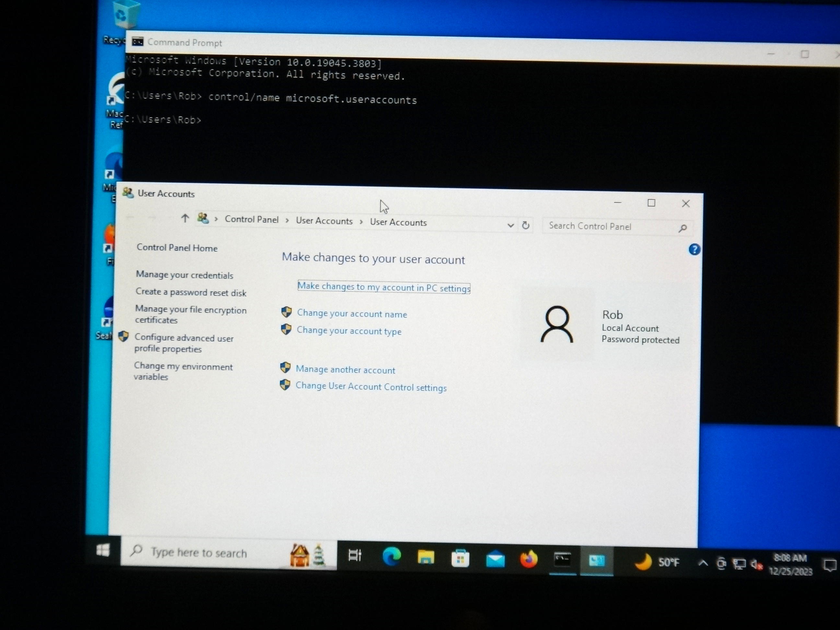Open Configure advanced user profile properties
Screen dimensions: 840x630
pyautogui.click(x=183, y=343)
